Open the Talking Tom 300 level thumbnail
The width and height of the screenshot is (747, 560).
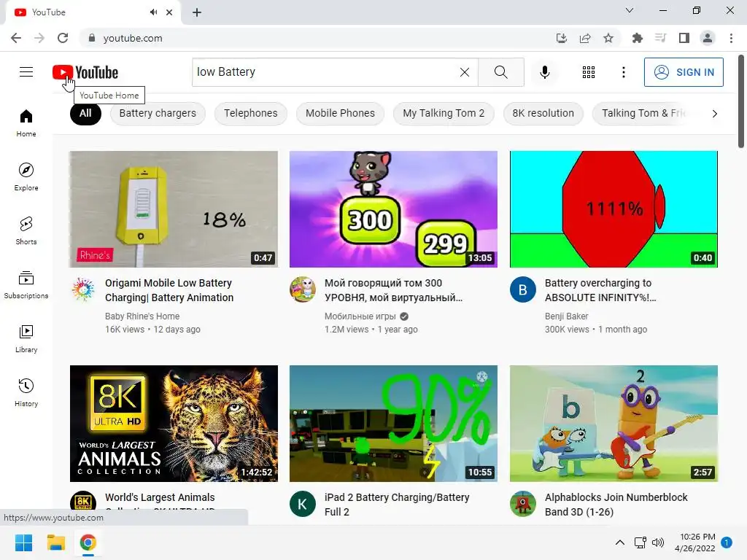tap(393, 209)
